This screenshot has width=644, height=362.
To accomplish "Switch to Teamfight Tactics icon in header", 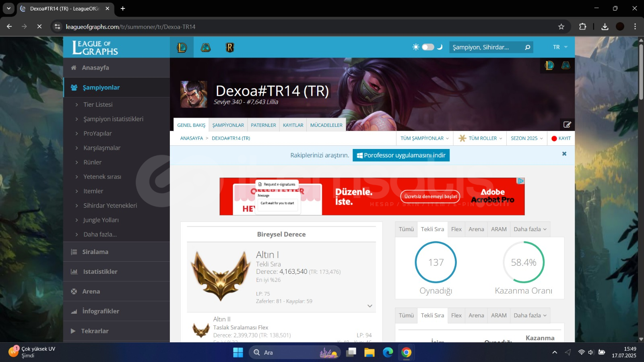I will tap(206, 48).
